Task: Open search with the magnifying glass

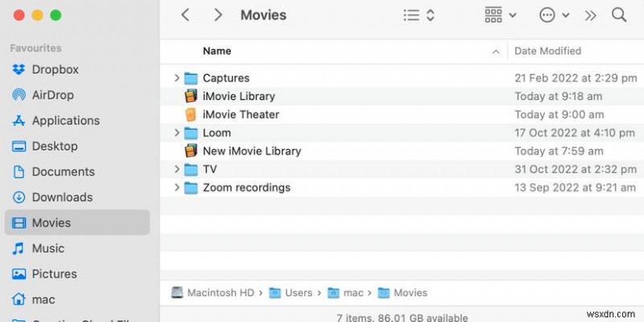Action: coord(619,15)
